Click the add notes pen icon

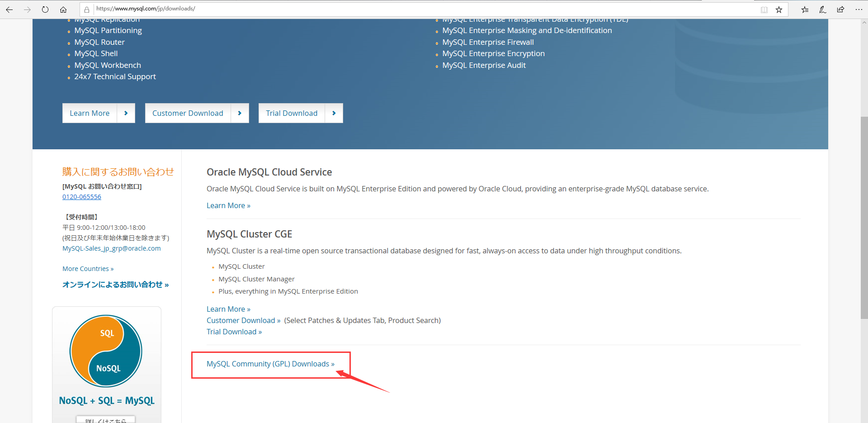tap(823, 10)
